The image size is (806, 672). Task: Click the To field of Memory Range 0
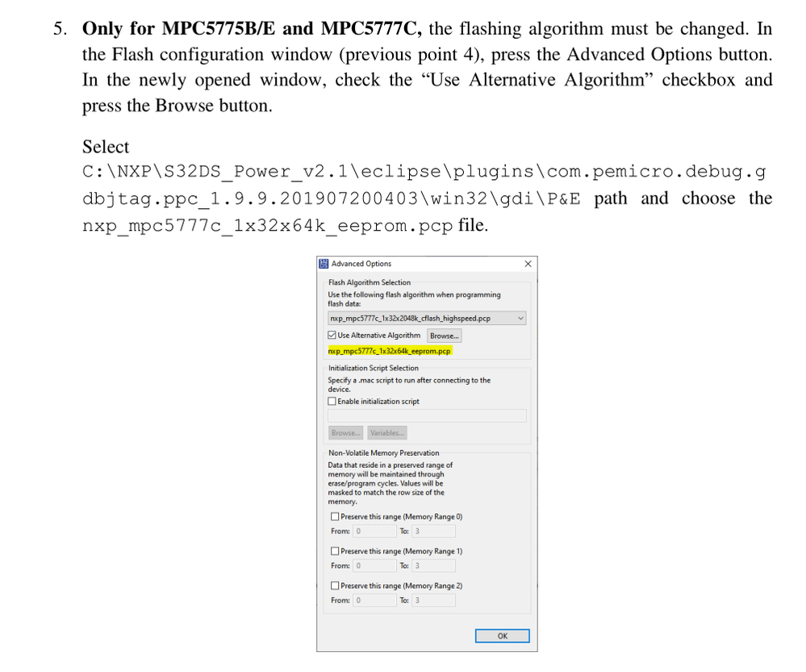(433, 531)
